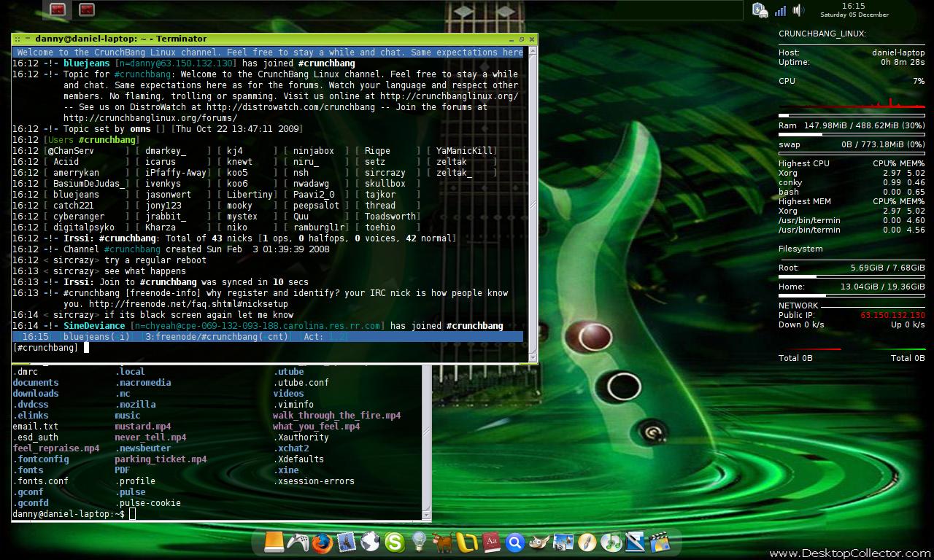This screenshot has height=560, width=934.
Task: Click what_you_feel.mp4 file name
Action: click(x=317, y=427)
